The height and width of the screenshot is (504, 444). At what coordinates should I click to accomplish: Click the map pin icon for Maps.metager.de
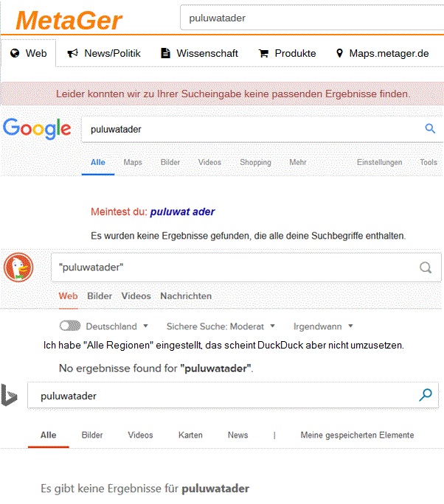pos(339,53)
